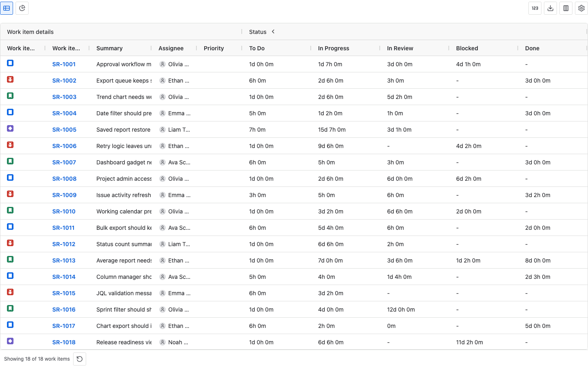Click assignee Ava Sc... on SR-1007
The height and width of the screenshot is (368, 588).
click(179, 162)
